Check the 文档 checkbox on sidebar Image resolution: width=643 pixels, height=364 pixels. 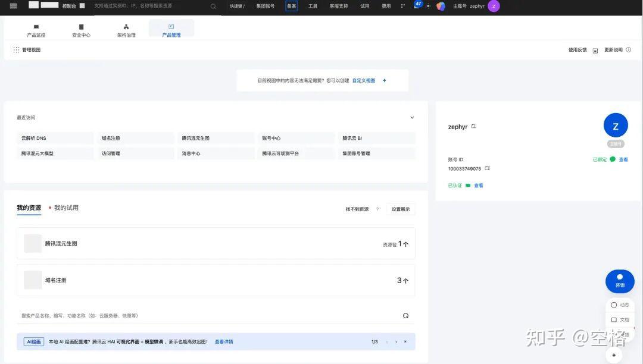[x=614, y=319]
